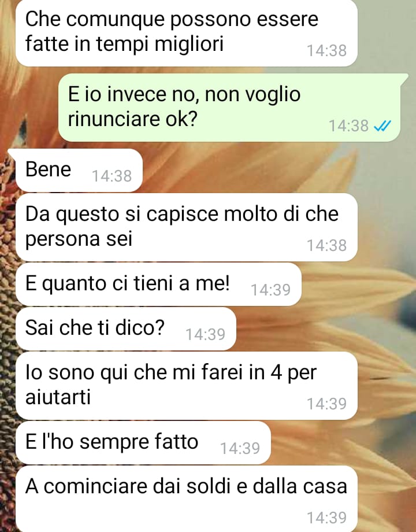Image resolution: width=416 pixels, height=532 pixels.
Task: Tap timestamp under 'fatte in tempi migliori'
Action: (327, 51)
